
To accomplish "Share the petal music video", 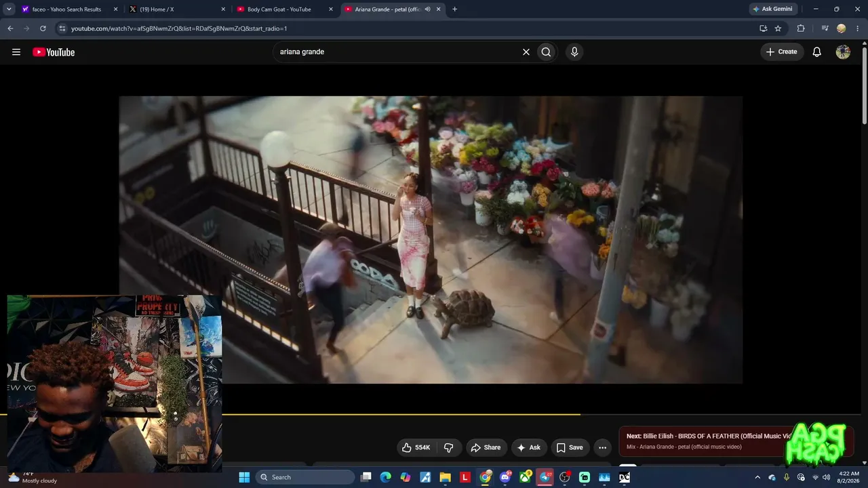I will 486,447.
